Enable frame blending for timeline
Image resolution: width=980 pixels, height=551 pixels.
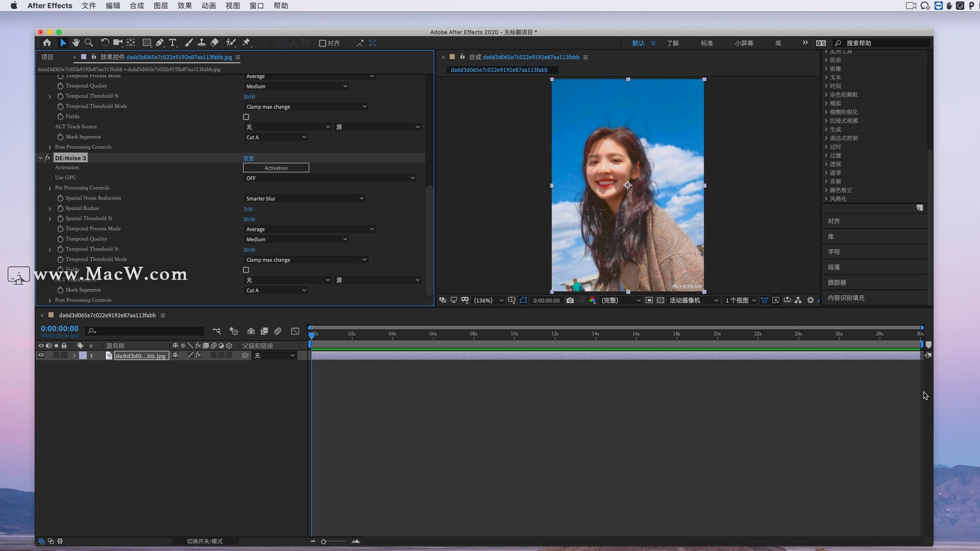tap(264, 331)
